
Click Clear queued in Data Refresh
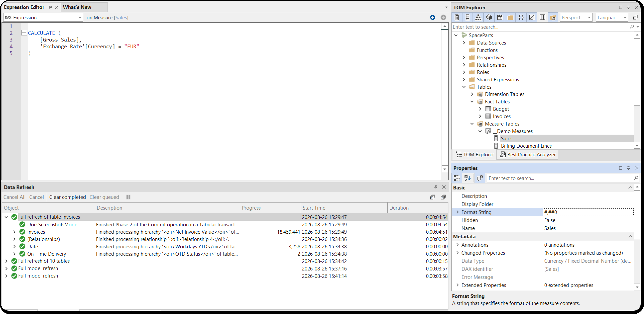pos(104,197)
